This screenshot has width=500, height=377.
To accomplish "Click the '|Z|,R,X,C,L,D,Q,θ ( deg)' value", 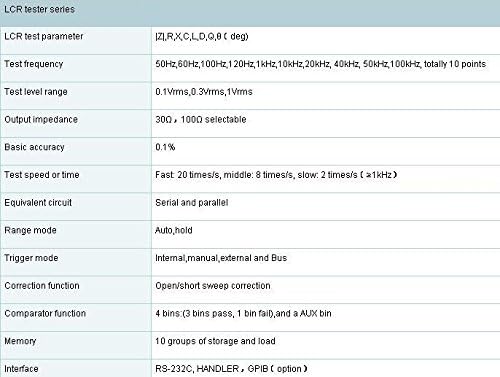I will coord(202,36).
